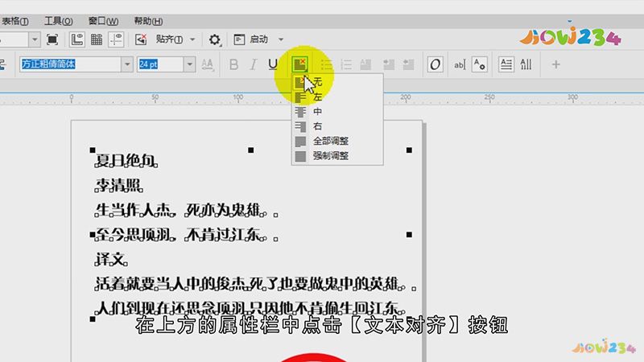Switch text direction with vertical text icon
The height and width of the screenshot is (362, 644).
pos(526,64)
